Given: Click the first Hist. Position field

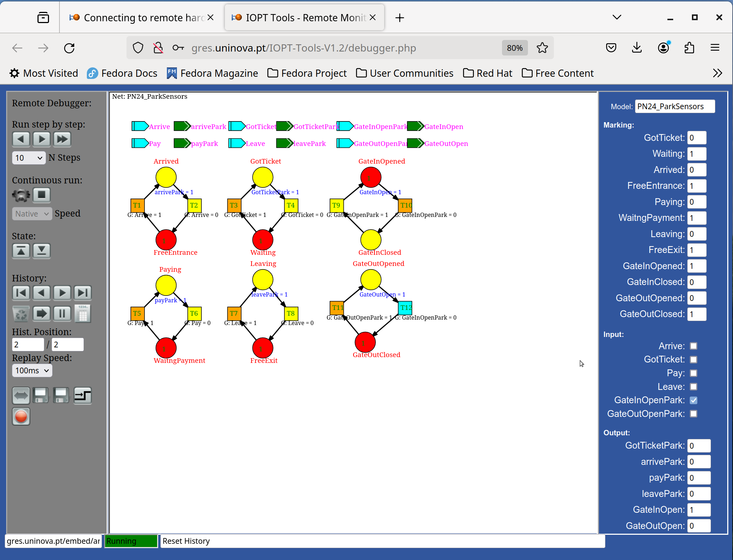Looking at the screenshot, I should (x=28, y=345).
